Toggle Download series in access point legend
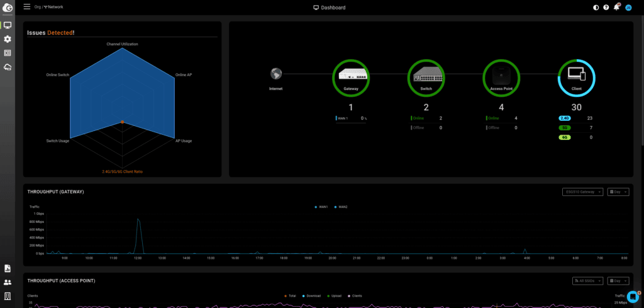This screenshot has height=308, width=644. point(311,295)
